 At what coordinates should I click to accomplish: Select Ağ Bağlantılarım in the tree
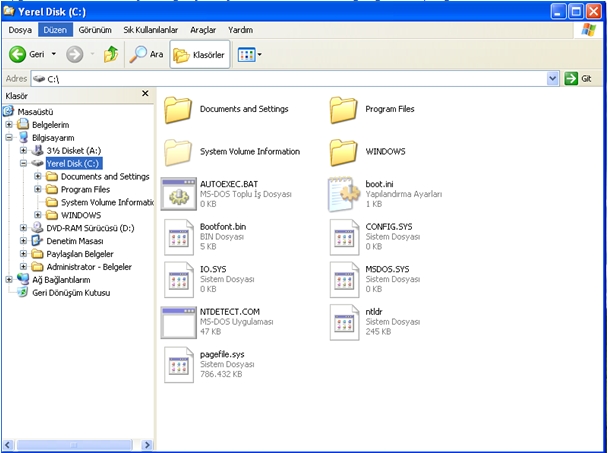(x=61, y=280)
